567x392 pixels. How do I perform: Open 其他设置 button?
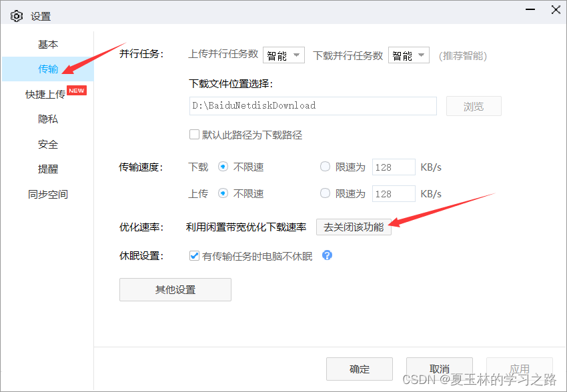point(175,289)
